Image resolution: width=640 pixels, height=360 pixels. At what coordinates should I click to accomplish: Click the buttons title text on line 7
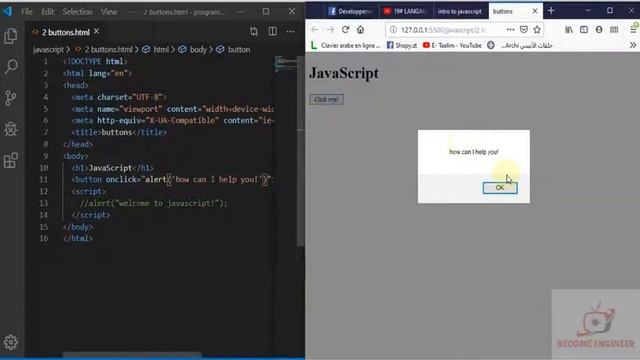tap(117, 132)
